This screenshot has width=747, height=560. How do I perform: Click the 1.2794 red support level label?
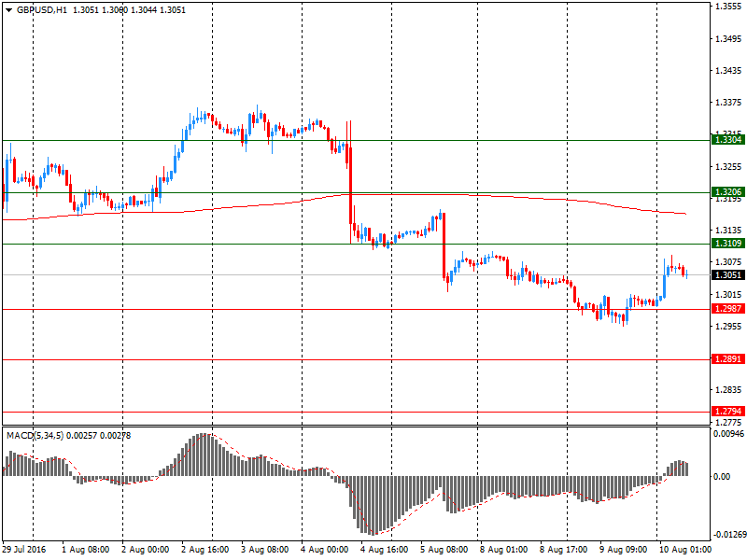[728, 411]
